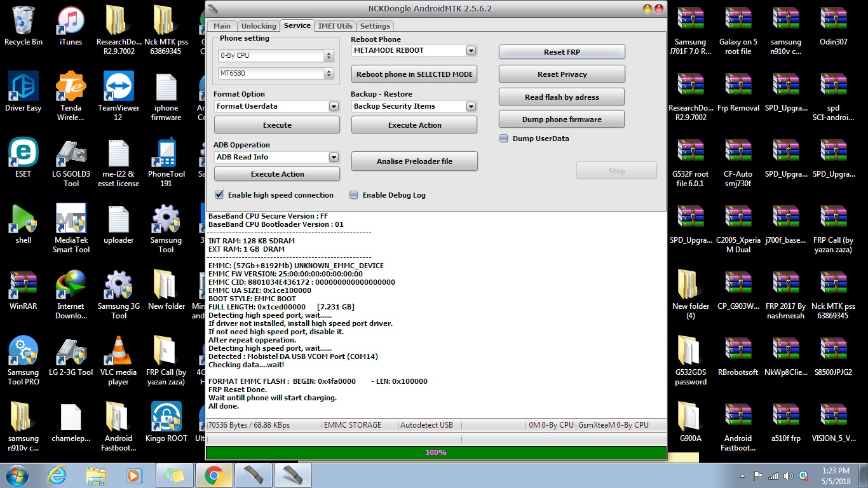Open the uploader file icon
This screenshot has height=488, width=868.
coord(118,225)
